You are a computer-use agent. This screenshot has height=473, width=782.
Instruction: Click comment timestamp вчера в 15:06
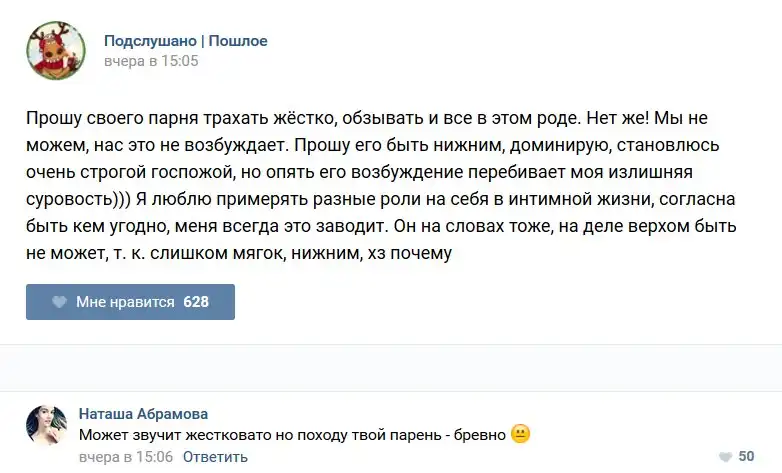126,457
